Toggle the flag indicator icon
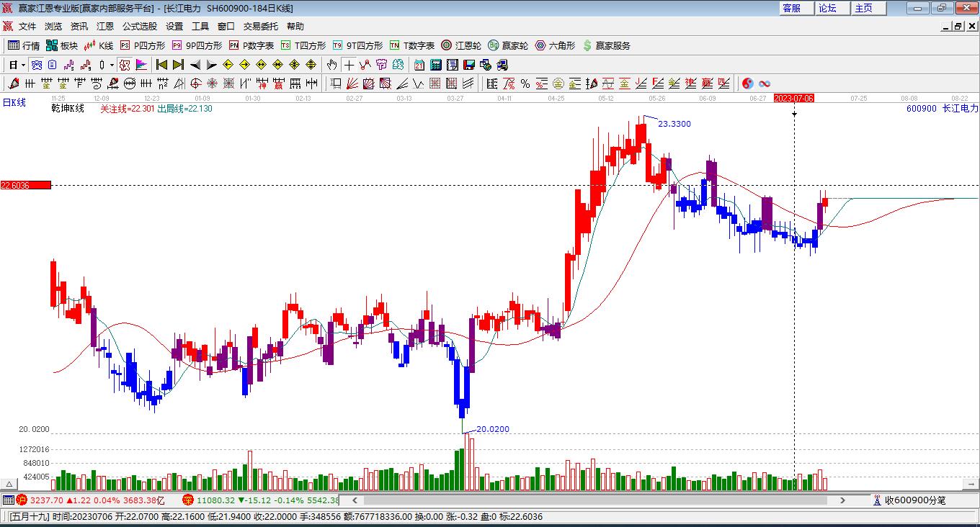980x527 pixels. (141, 65)
